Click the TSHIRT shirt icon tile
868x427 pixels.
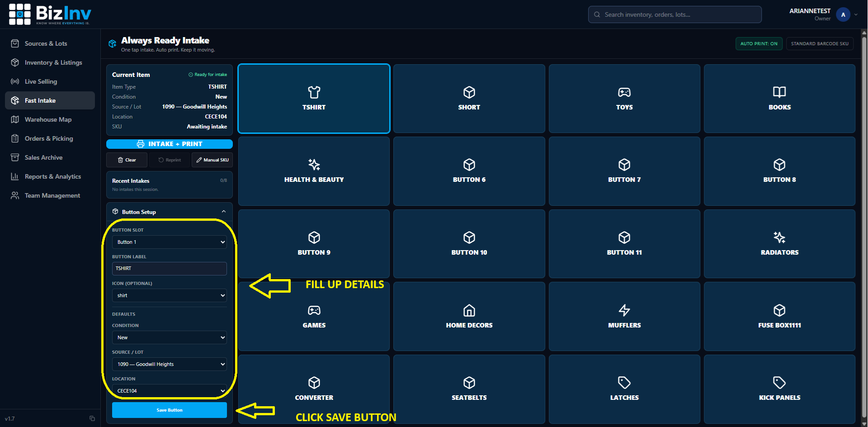coord(314,99)
